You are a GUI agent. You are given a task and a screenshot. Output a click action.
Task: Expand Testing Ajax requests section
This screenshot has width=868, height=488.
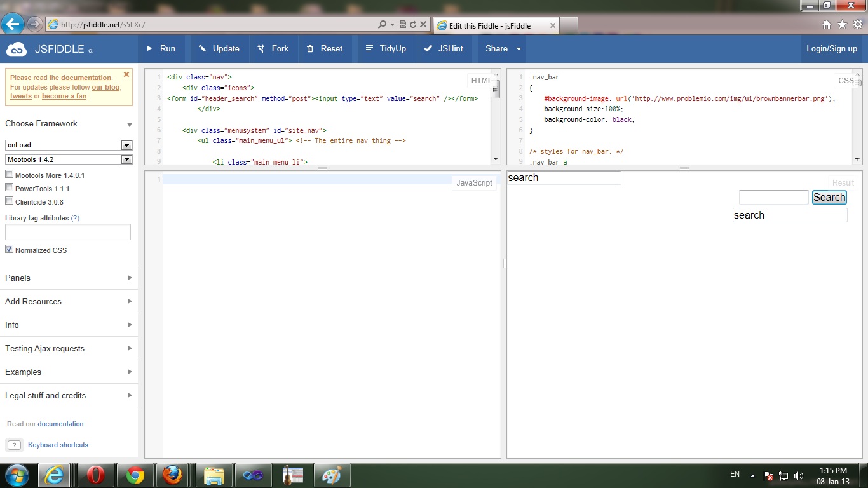69,348
